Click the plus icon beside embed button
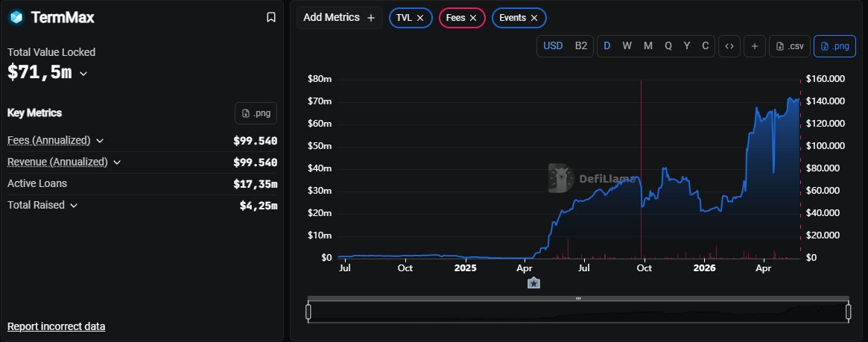Image resolution: width=868 pixels, height=342 pixels. (755, 46)
